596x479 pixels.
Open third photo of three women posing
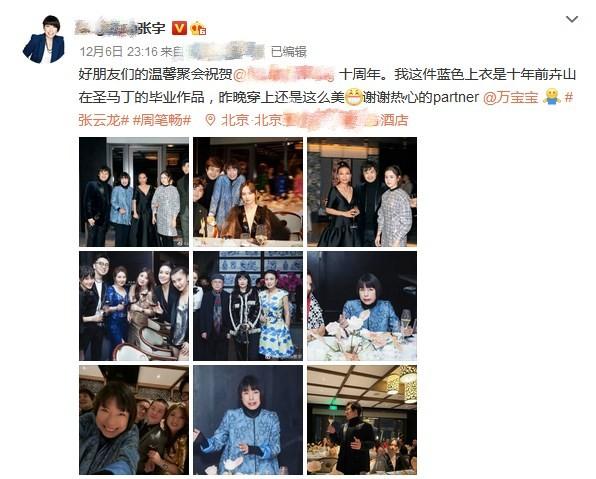point(362,192)
